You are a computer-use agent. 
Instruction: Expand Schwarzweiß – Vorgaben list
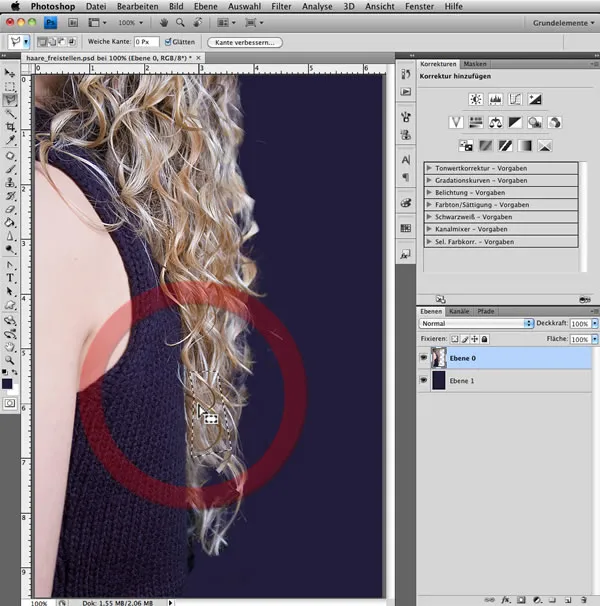click(429, 216)
